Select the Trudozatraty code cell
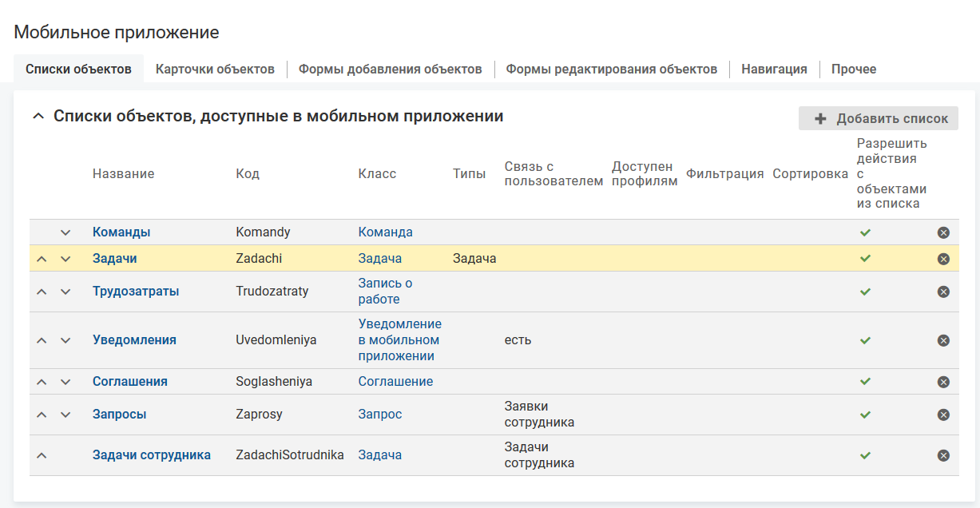 [x=272, y=292]
